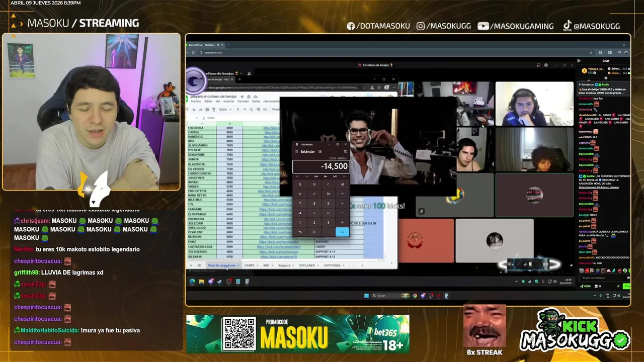Image resolution: width=644 pixels, height=362 pixels.
Task: Open the calculator history icon
Action: coord(346,151)
